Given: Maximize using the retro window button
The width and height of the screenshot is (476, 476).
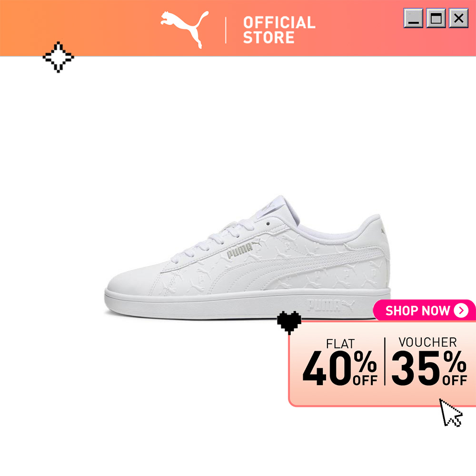Looking at the screenshot, I should point(436,19).
